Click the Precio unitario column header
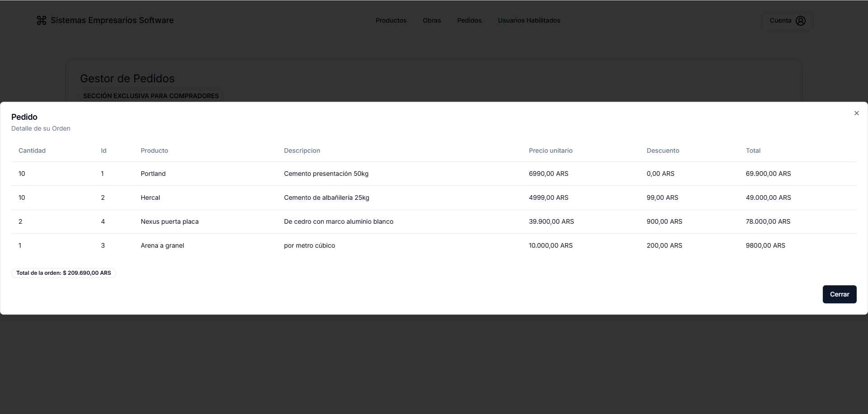This screenshot has height=414, width=868. [550, 151]
